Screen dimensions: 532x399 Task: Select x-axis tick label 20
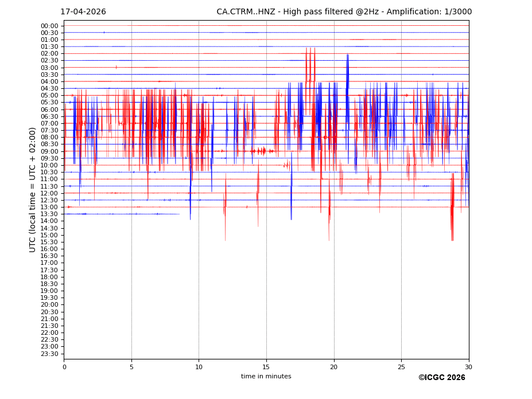334,367
